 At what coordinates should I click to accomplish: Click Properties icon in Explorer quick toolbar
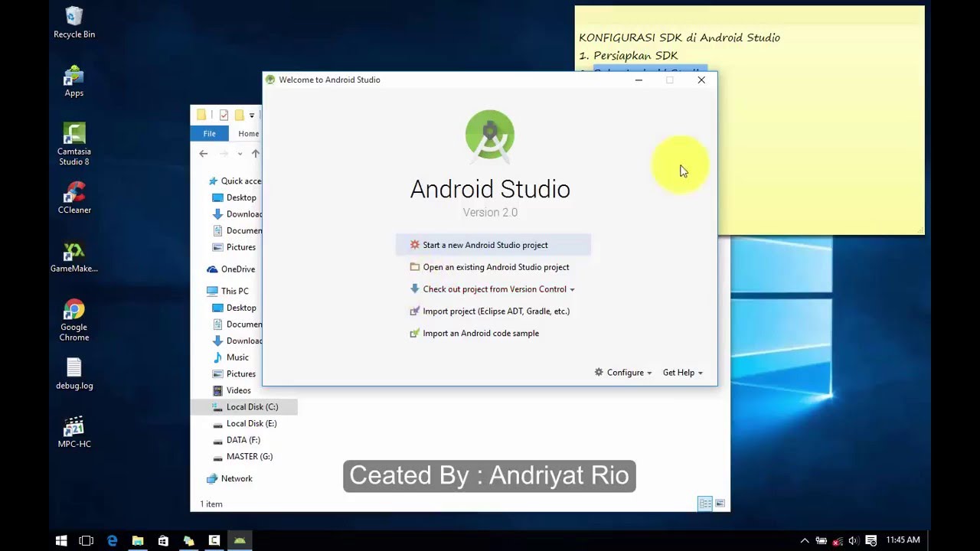click(x=224, y=115)
